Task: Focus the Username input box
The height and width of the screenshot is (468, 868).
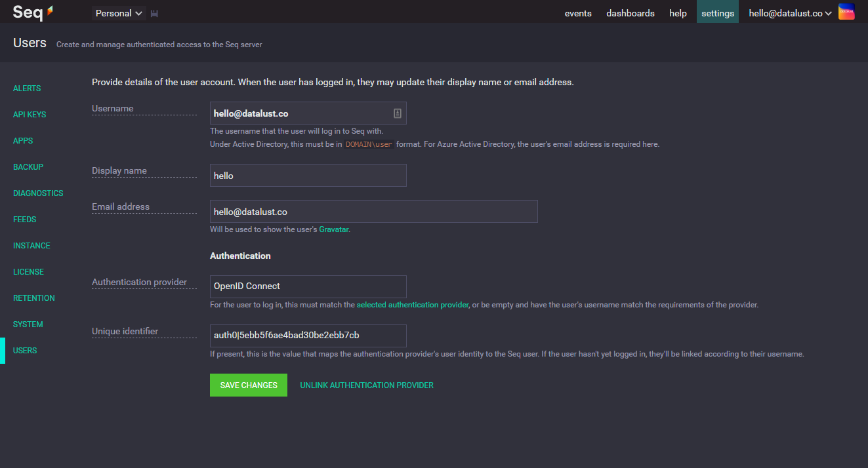Action: [308, 113]
